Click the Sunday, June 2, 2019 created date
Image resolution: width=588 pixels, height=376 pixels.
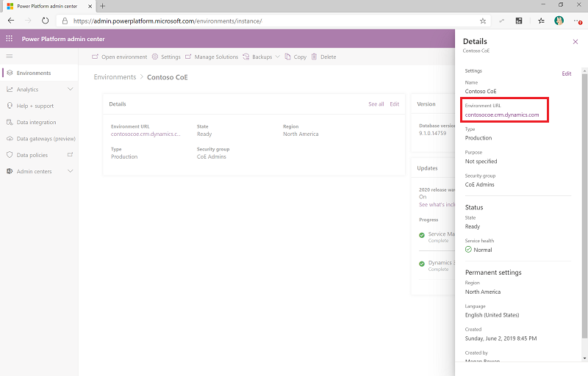501,338
